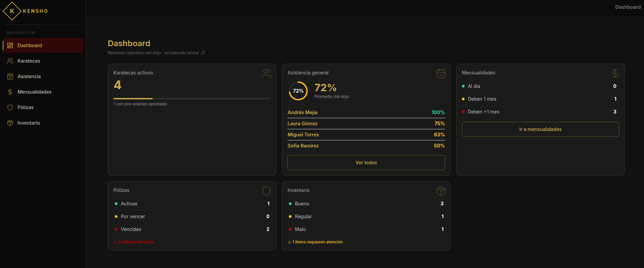Screen dimensions: 644x268
Task: Click the Karatecas activos progress bar
Action: tap(192, 99)
